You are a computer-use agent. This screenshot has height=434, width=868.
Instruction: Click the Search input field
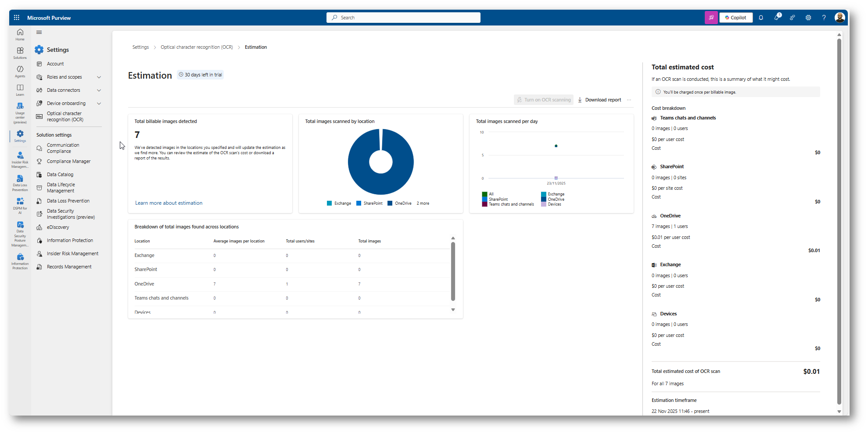coord(403,18)
